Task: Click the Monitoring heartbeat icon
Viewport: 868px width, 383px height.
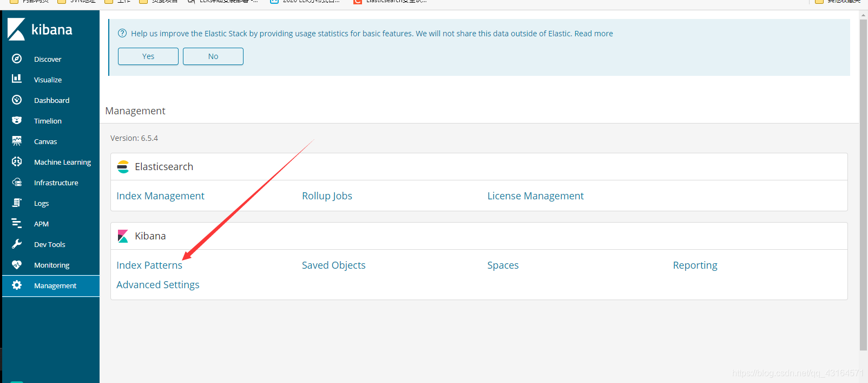Action: 17,264
